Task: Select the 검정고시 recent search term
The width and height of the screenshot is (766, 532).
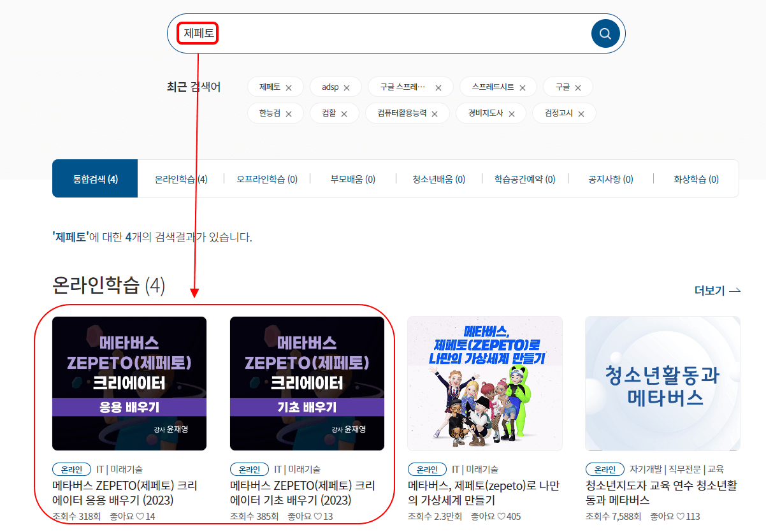Action: [x=559, y=113]
